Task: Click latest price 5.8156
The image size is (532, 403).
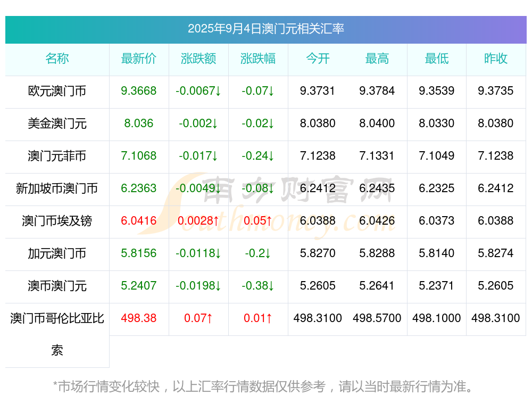Action: 139,253
